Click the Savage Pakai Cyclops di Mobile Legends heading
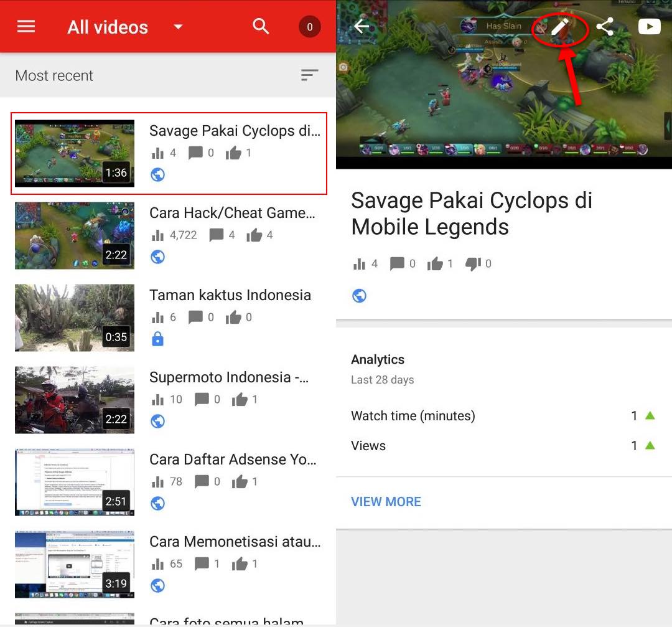This screenshot has width=672, height=627. tap(472, 213)
